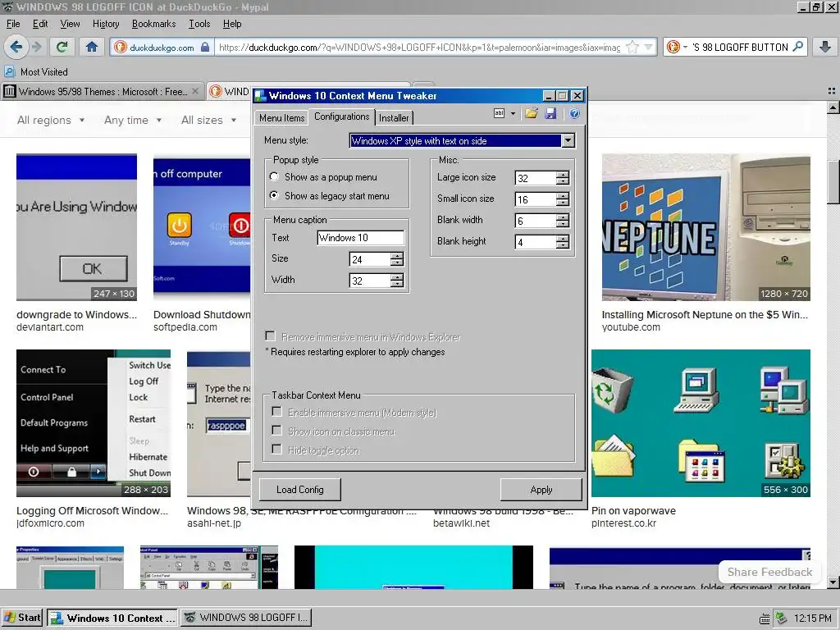The image size is (840, 630).
Task: Reload the page with the green refresh icon
Action: coord(62,47)
